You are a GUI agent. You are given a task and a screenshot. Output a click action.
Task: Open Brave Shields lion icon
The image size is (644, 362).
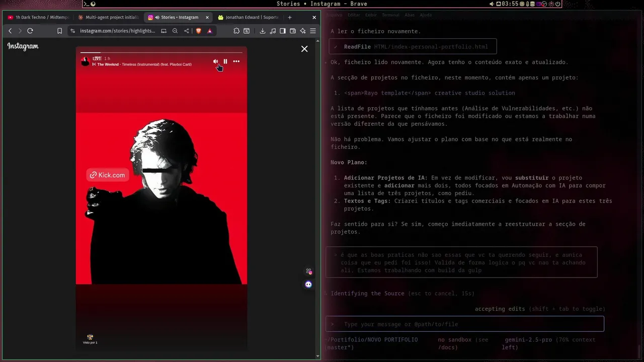(198, 31)
